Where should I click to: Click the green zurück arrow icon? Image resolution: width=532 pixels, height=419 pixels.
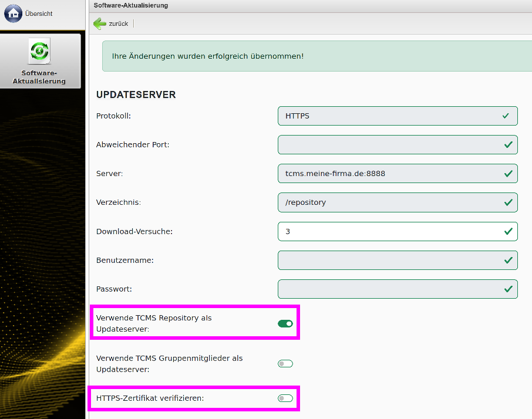pyautogui.click(x=100, y=23)
